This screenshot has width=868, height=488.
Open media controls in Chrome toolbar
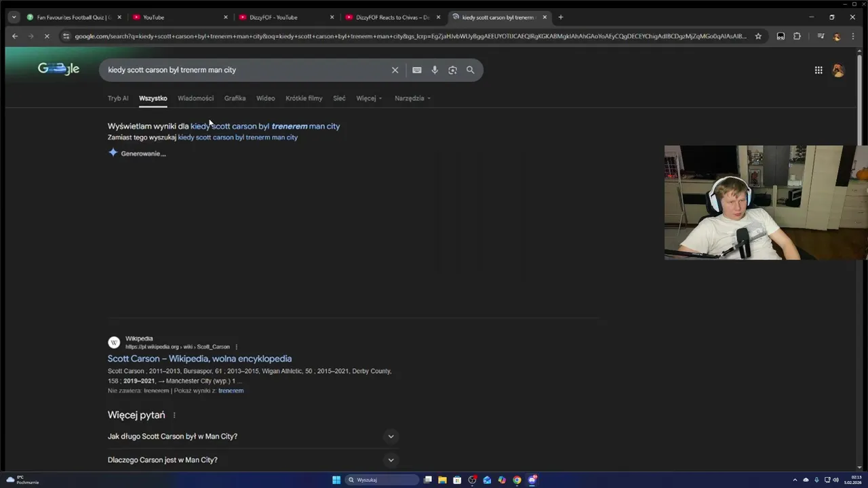tap(821, 36)
